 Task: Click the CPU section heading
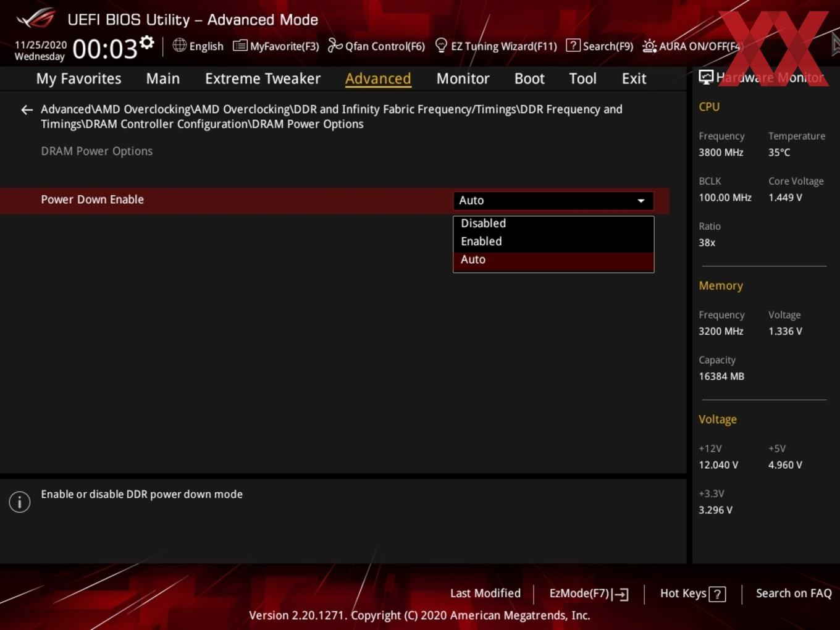tap(709, 107)
